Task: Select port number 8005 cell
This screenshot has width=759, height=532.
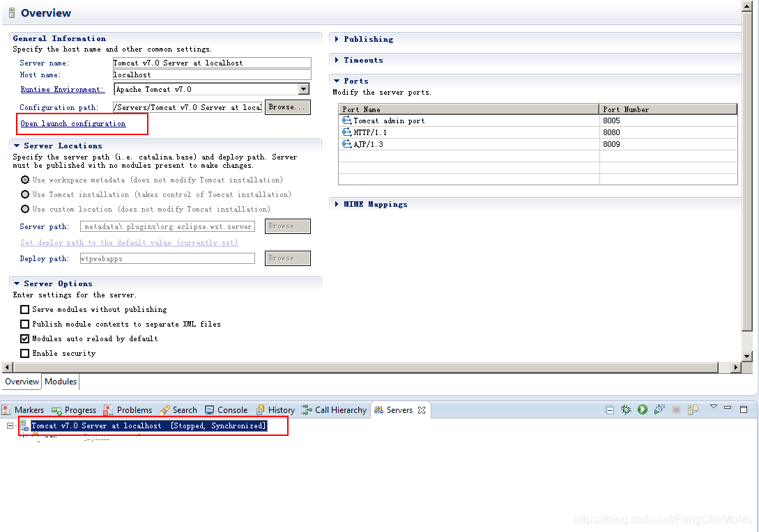Action: click(668, 120)
